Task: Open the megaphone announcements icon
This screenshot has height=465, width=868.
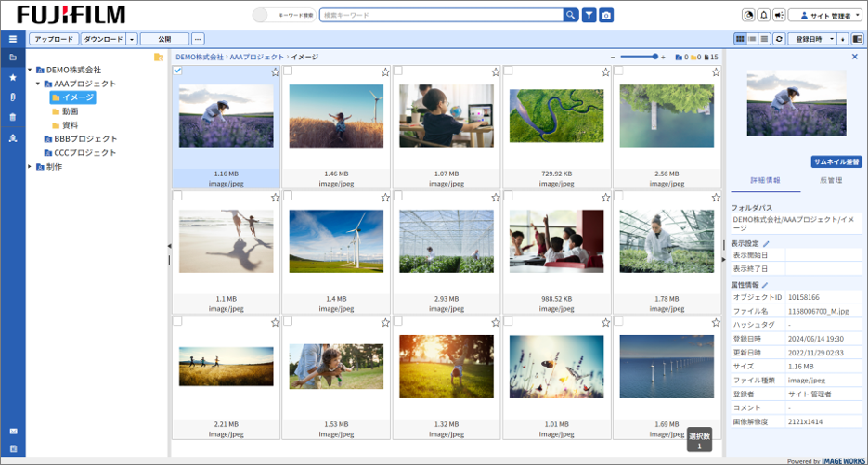Action: [x=778, y=15]
